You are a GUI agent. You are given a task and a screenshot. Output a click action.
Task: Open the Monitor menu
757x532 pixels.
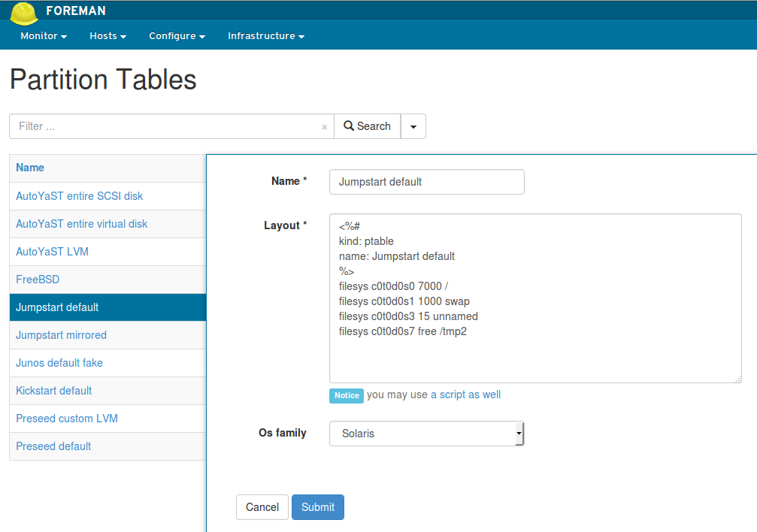(44, 36)
